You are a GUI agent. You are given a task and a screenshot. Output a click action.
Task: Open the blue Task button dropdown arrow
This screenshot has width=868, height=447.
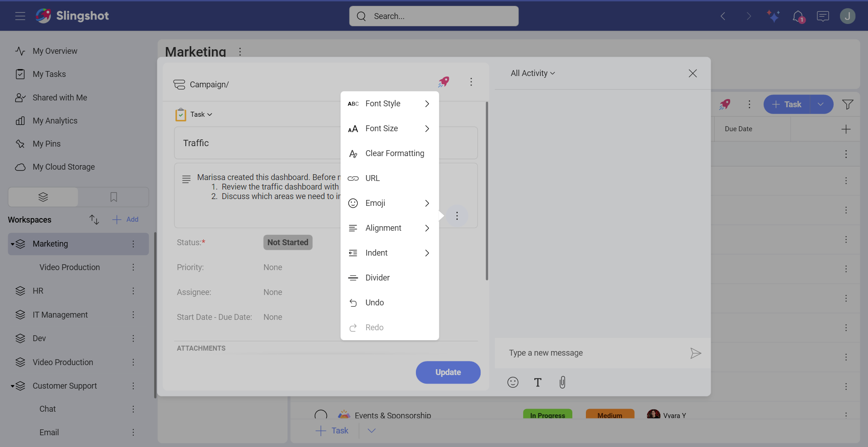(x=821, y=105)
